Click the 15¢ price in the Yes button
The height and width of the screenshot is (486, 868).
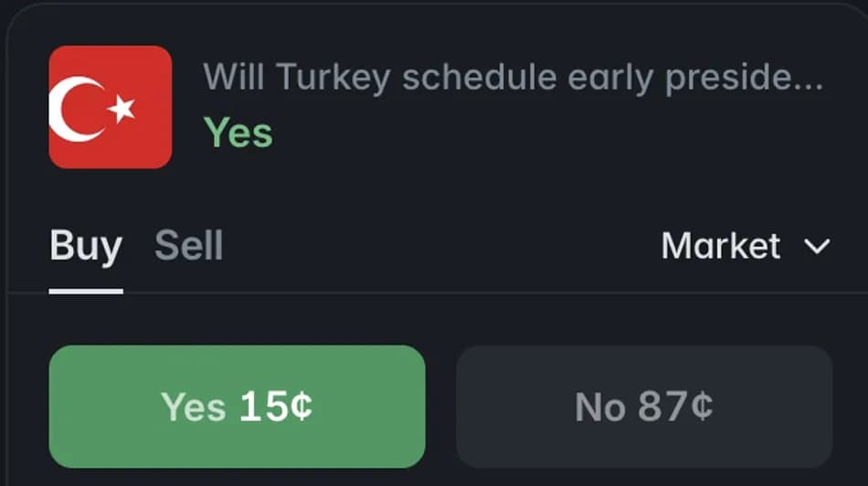tap(276, 407)
